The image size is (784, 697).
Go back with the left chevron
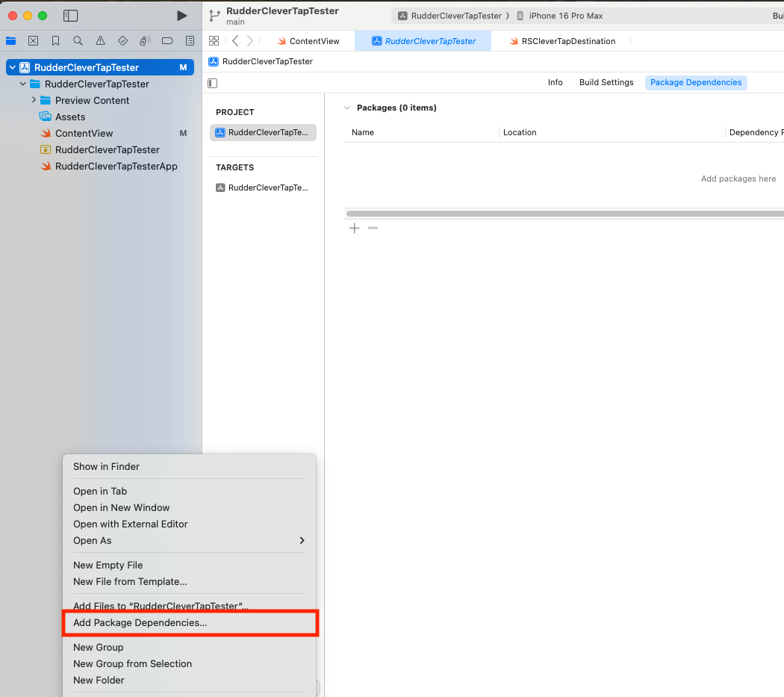[235, 40]
